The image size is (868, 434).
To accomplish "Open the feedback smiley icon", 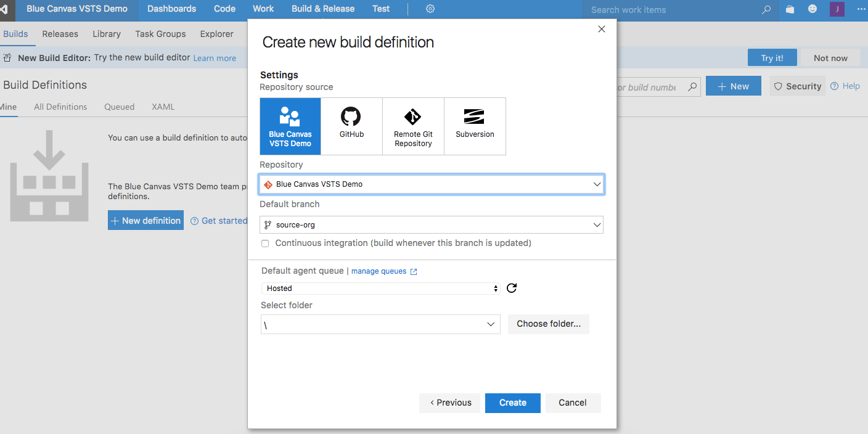I will pyautogui.click(x=813, y=9).
